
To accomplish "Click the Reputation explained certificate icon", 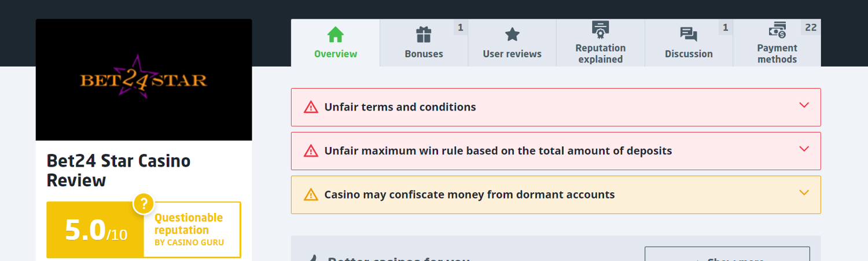I will click(x=600, y=28).
